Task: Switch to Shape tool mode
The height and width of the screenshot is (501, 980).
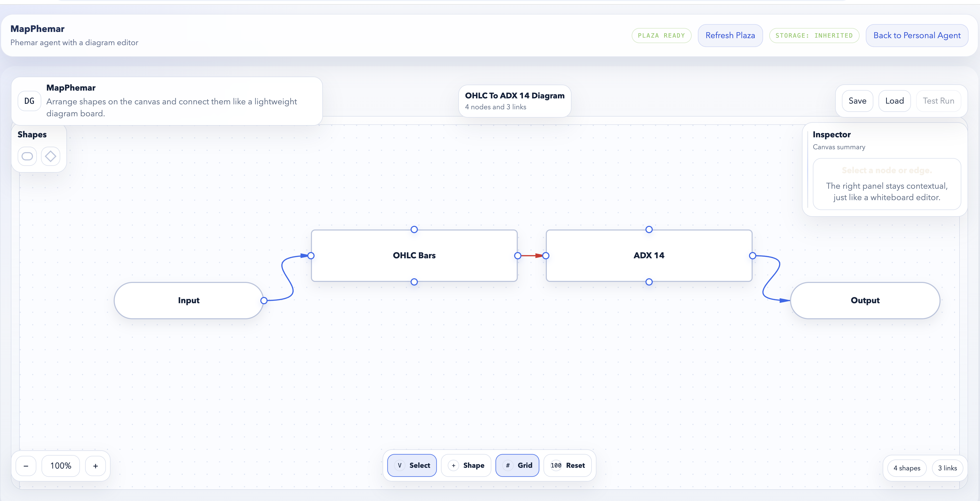Action: (x=466, y=465)
